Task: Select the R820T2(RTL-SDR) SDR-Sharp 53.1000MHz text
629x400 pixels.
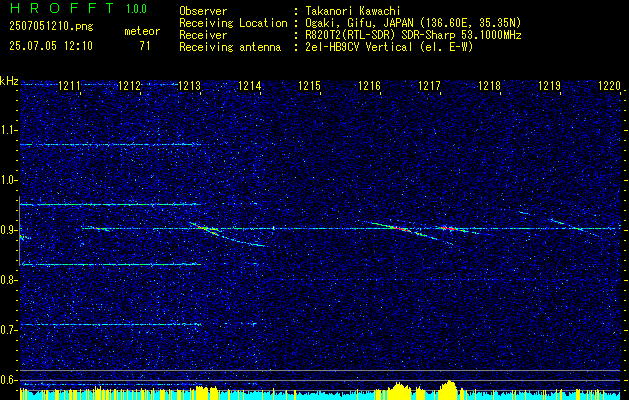Action: coord(413,35)
